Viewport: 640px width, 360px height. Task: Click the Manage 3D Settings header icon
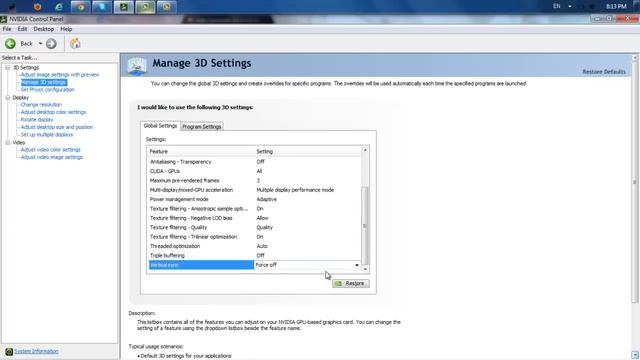(137, 65)
